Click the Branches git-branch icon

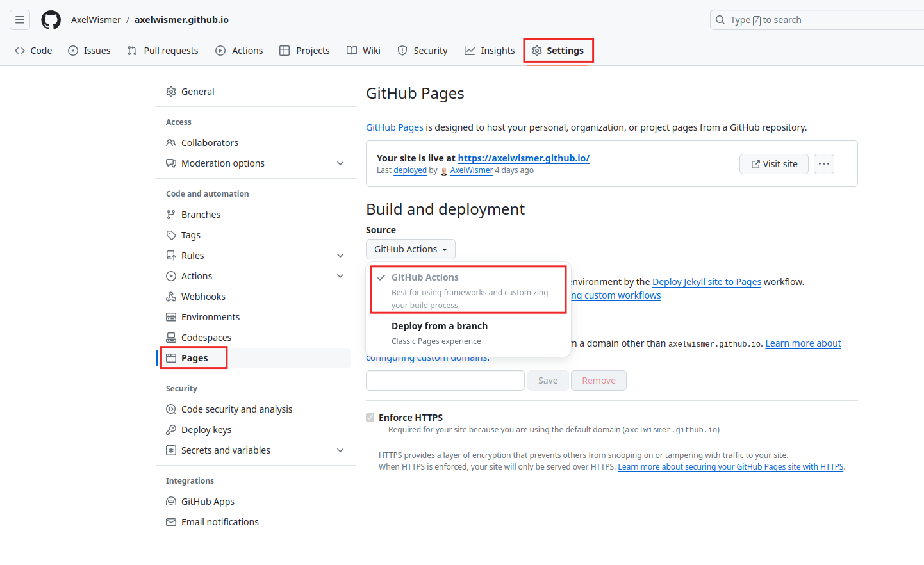(x=171, y=215)
